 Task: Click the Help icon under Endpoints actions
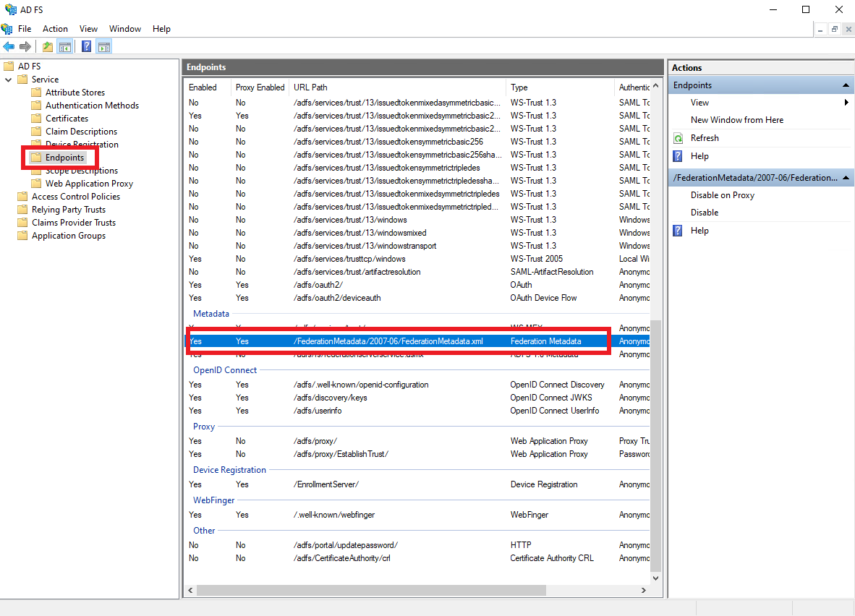point(676,155)
